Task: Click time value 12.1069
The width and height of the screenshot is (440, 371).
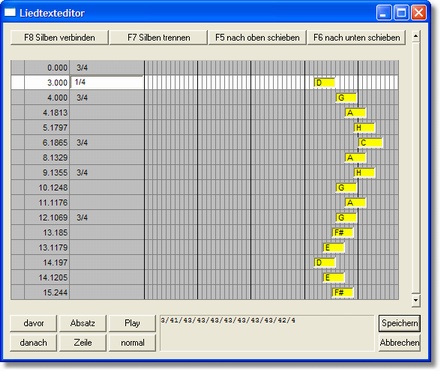Action: [x=53, y=218]
